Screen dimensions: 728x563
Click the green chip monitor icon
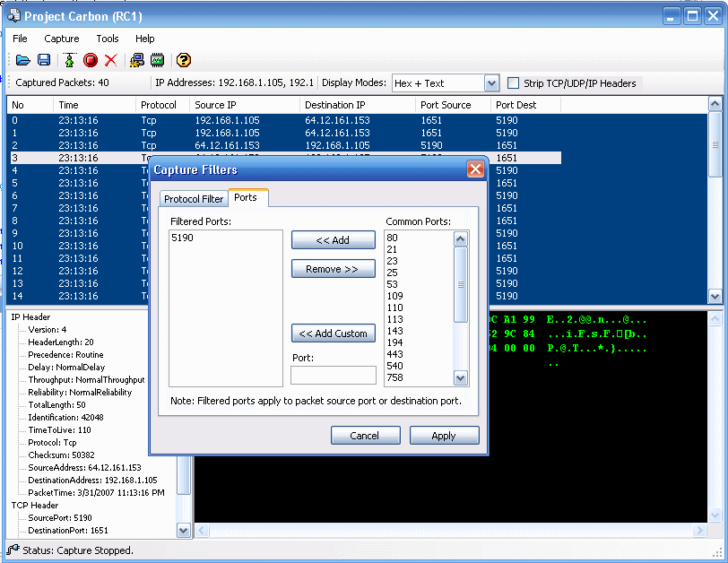click(x=157, y=60)
